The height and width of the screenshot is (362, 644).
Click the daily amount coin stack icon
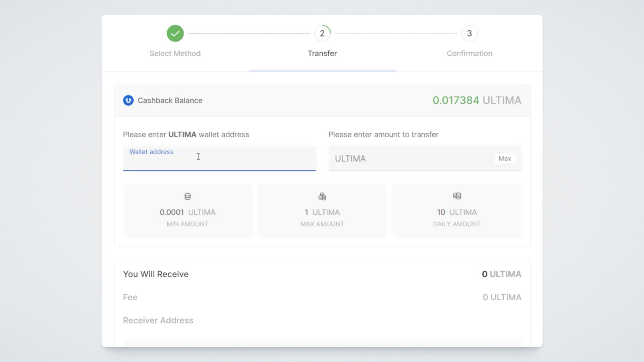click(x=457, y=196)
